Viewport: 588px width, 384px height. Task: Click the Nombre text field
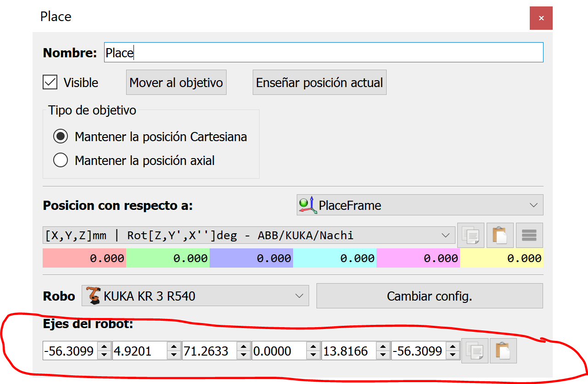(x=323, y=53)
